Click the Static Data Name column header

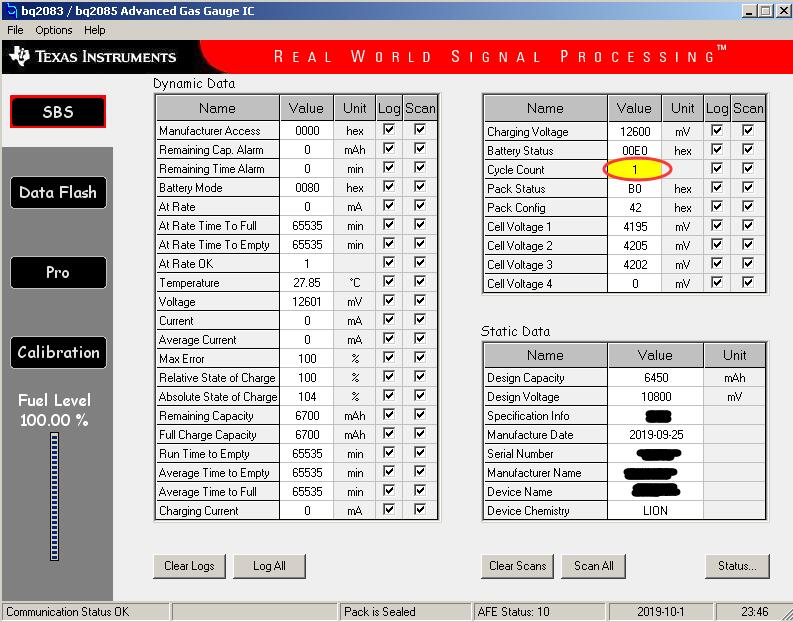pos(545,355)
